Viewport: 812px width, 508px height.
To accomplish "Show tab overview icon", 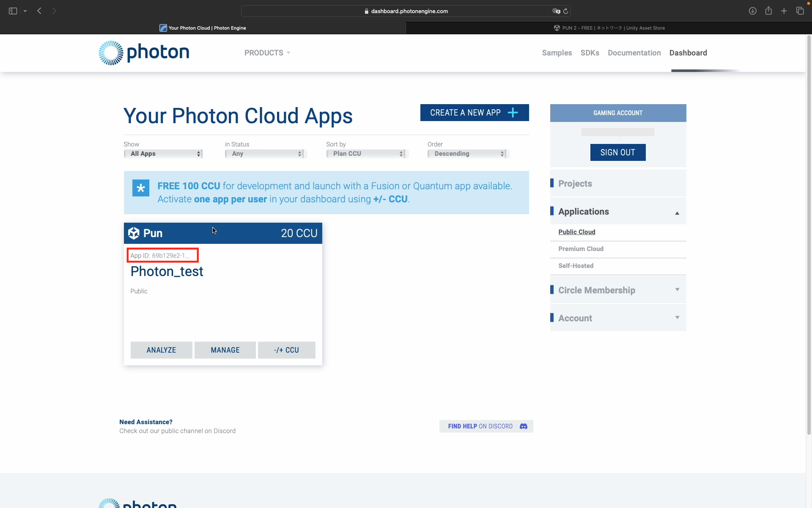I will tap(800, 11).
